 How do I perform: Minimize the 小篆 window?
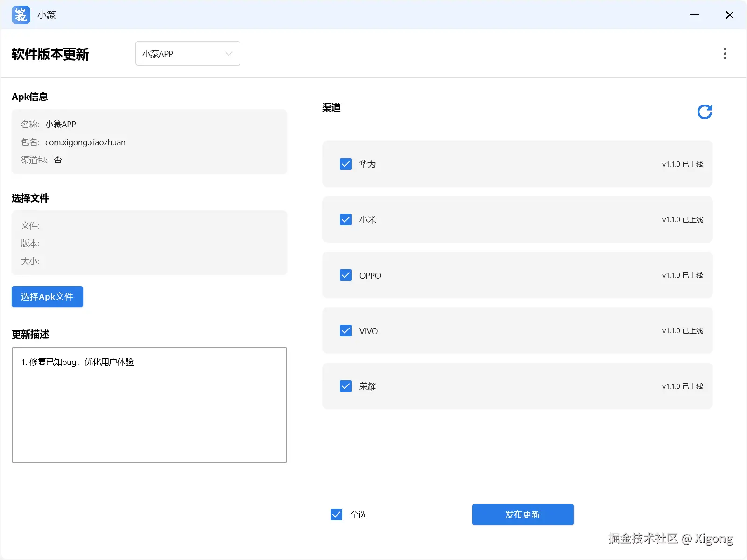pyautogui.click(x=695, y=15)
